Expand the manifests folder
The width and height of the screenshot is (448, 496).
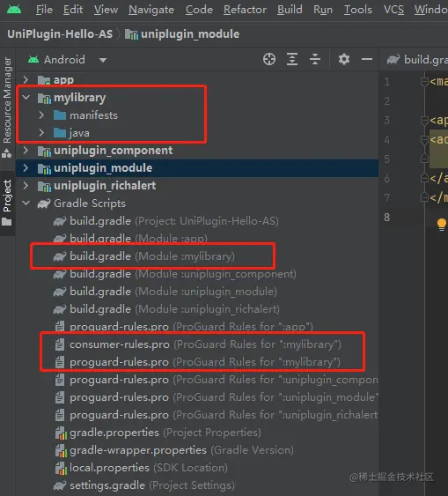point(41,115)
